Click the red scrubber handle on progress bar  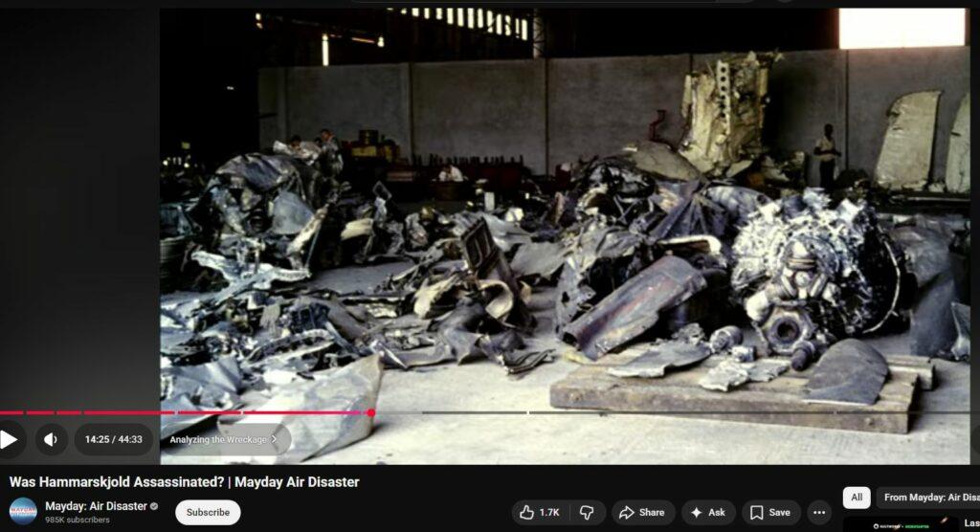click(x=370, y=412)
